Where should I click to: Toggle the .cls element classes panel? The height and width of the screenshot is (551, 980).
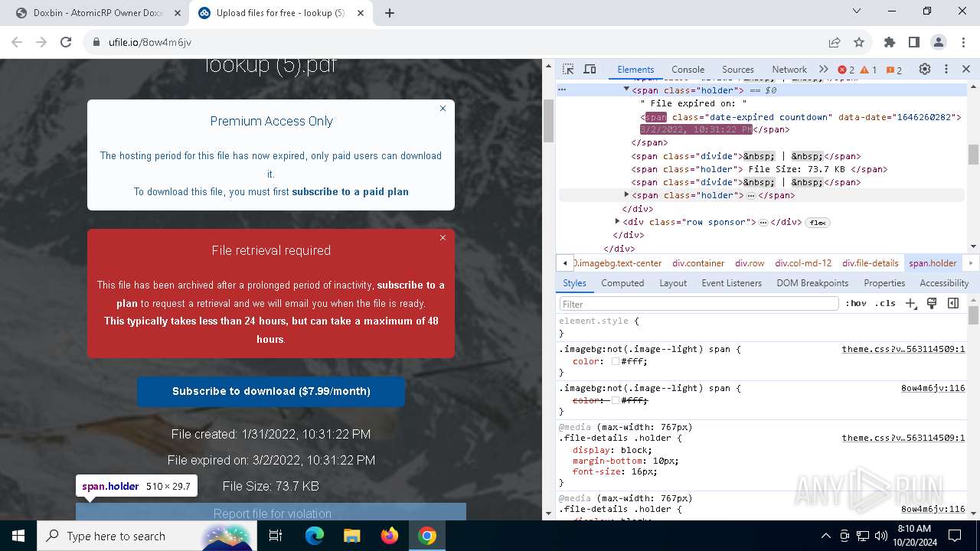pyautogui.click(x=885, y=304)
